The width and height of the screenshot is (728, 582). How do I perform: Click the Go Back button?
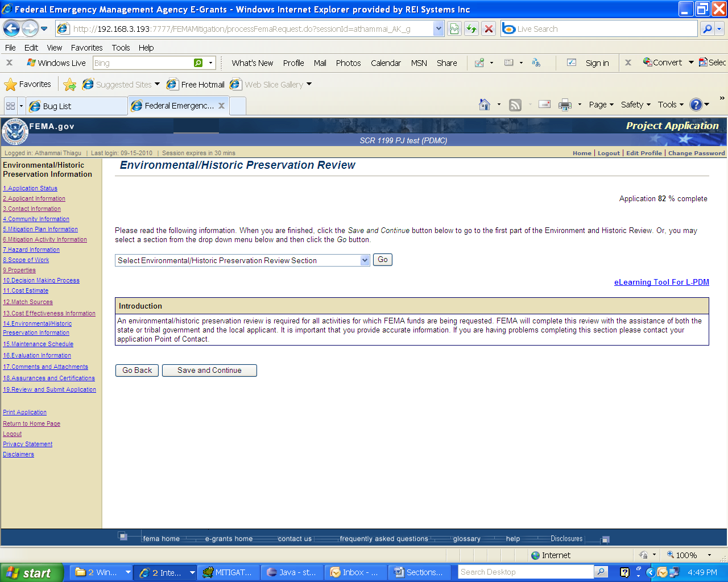click(x=137, y=371)
